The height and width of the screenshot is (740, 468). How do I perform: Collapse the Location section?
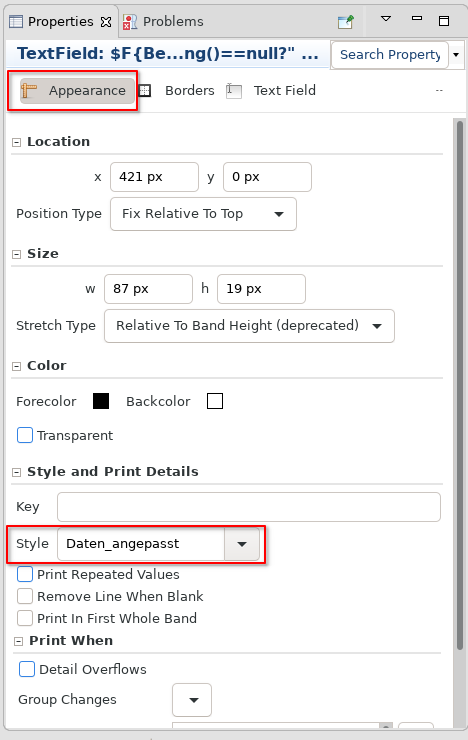(17, 142)
